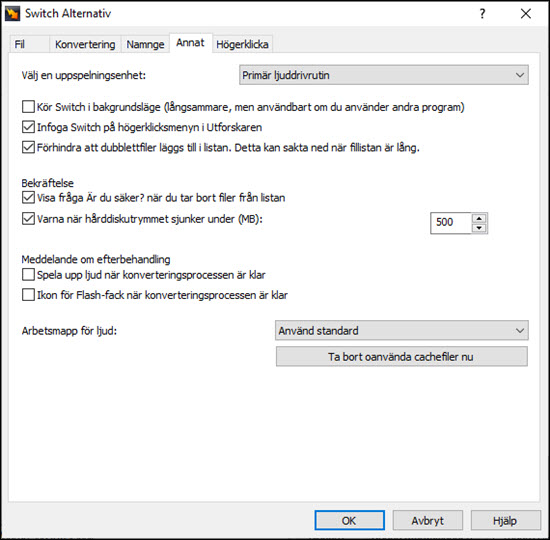The width and height of the screenshot is (550, 540).
Task: Open help via the Hjälp button
Action: 505,520
